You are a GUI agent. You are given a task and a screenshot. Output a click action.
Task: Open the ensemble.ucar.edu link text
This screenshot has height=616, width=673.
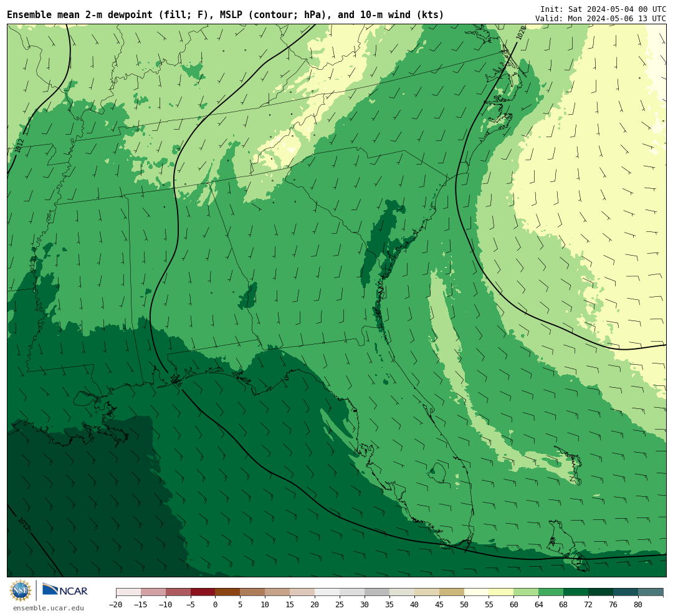click(x=49, y=609)
